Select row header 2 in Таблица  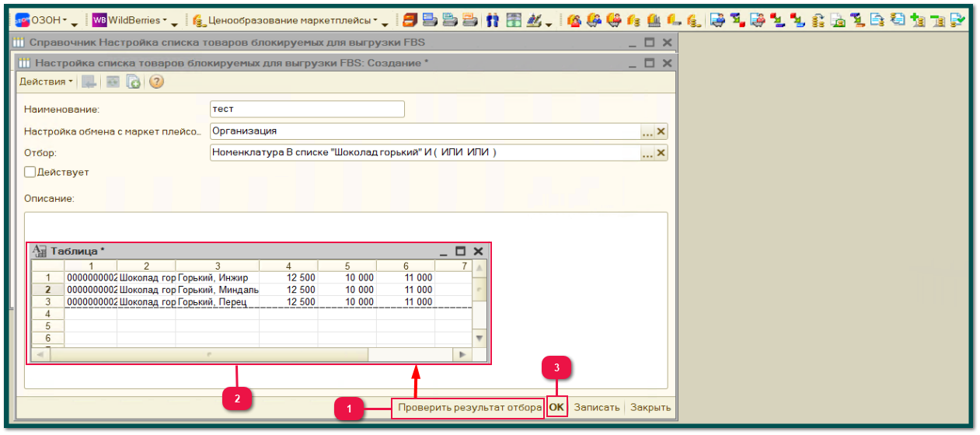click(x=48, y=290)
